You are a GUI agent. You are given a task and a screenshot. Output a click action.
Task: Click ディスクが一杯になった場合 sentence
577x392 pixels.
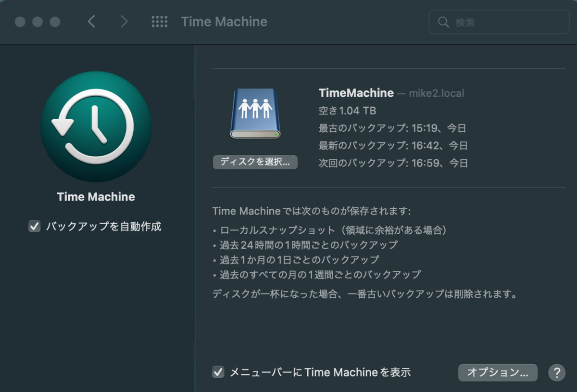[x=365, y=293]
